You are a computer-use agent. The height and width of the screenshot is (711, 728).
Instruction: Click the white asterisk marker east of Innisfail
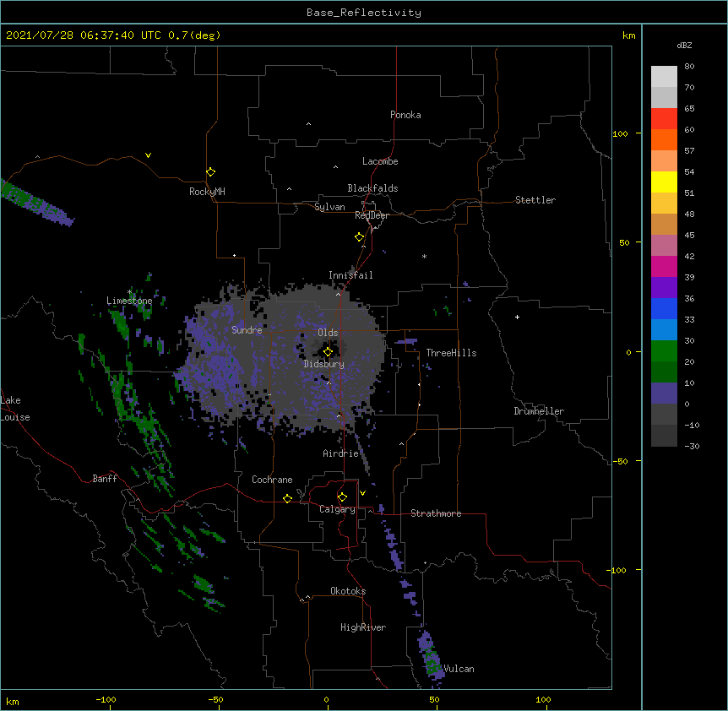pyautogui.click(x=424, y=256)
